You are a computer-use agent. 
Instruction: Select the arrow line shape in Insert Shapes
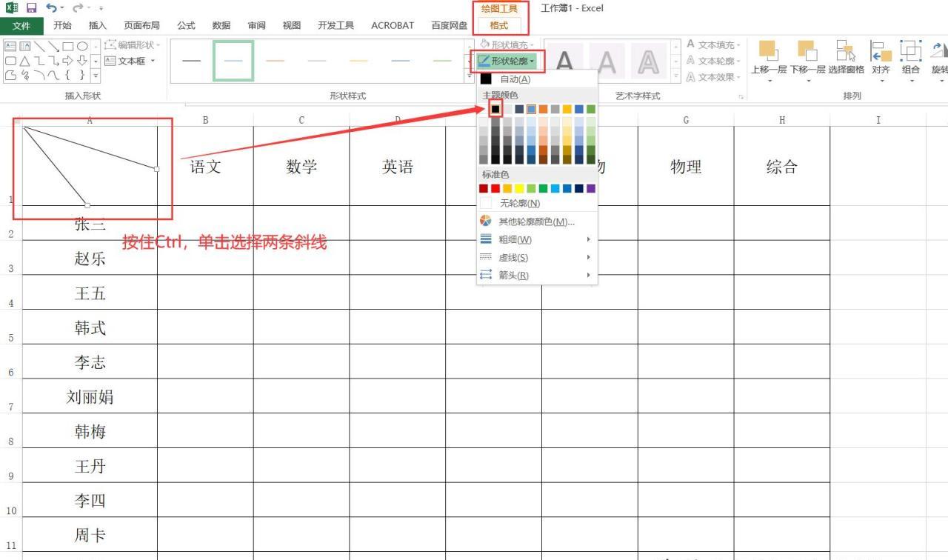click(53, 46)
